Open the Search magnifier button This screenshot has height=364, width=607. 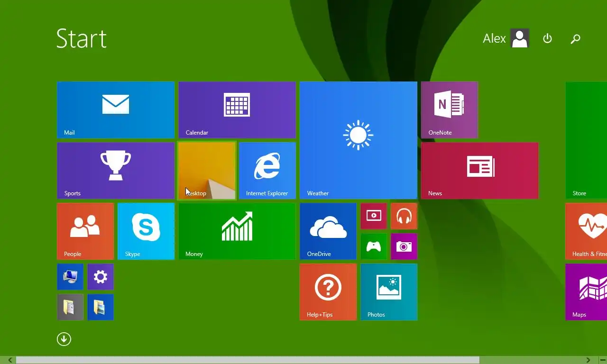click(575, 39)
